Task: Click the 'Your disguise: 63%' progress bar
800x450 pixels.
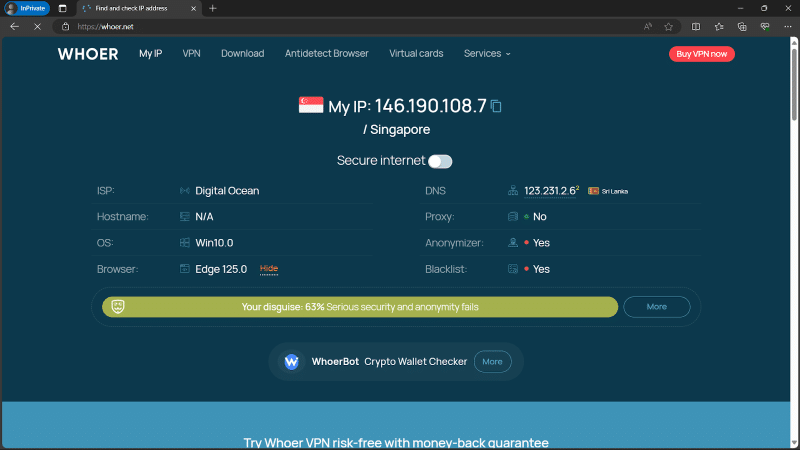Action: click(x=360, y=307)
